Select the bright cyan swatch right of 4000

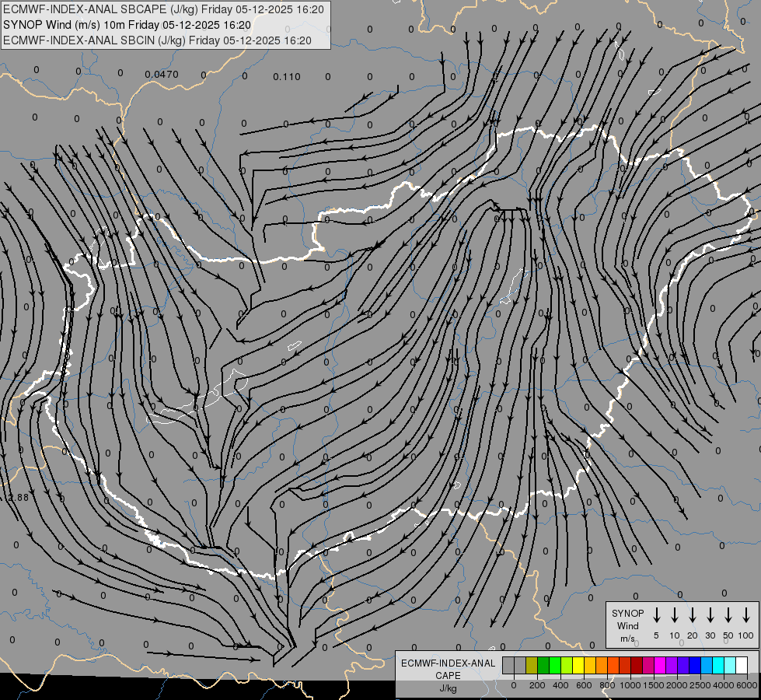coord(730,665)
